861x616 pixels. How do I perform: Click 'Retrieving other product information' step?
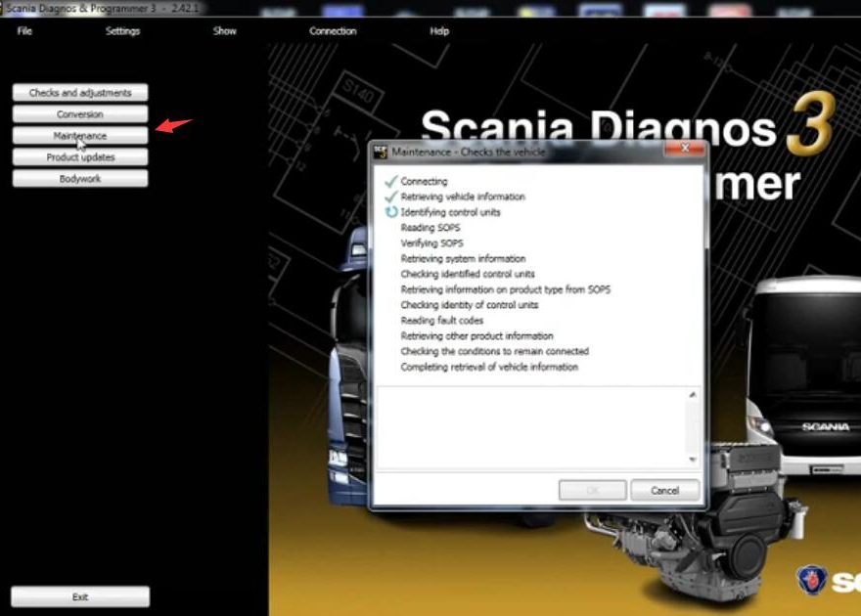tap(476, 335)
